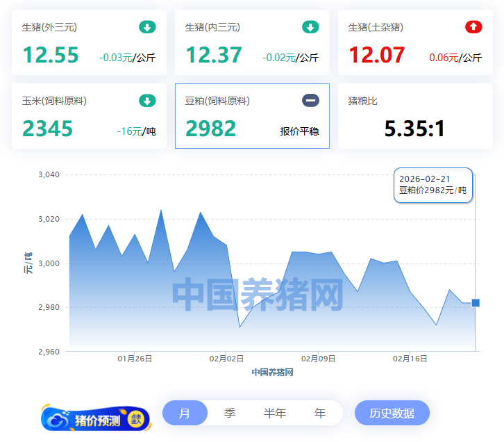Screen dimensions: 504x442
Task: Open the 历史数据 button
Action: pyautogui.click(x=392, y=413)
